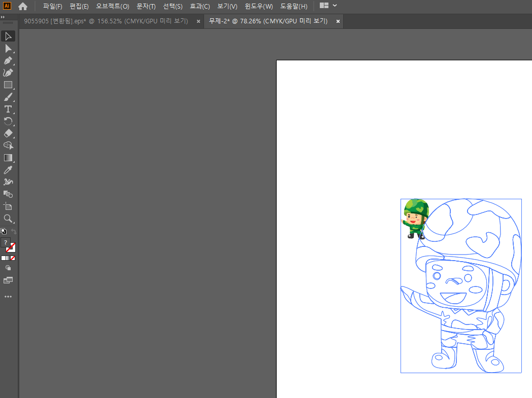
Task: Change the screen mode
Action: pos(8,280)
